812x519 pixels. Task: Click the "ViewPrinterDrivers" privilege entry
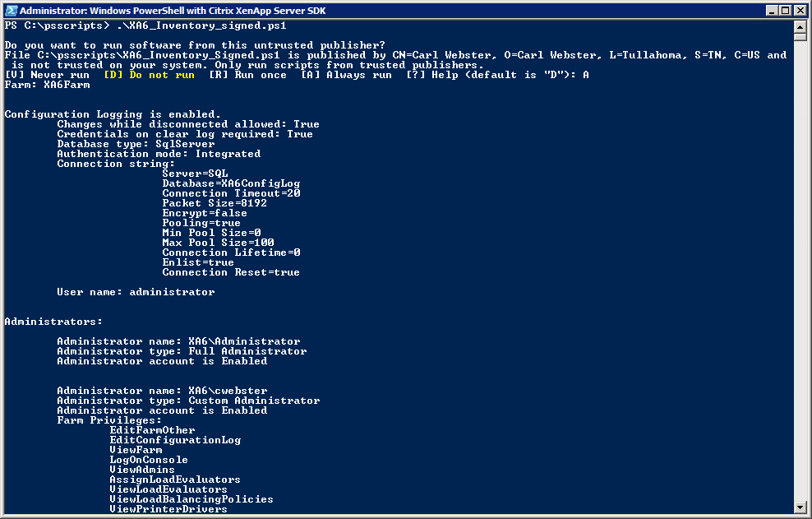click(x=168, y=509)
